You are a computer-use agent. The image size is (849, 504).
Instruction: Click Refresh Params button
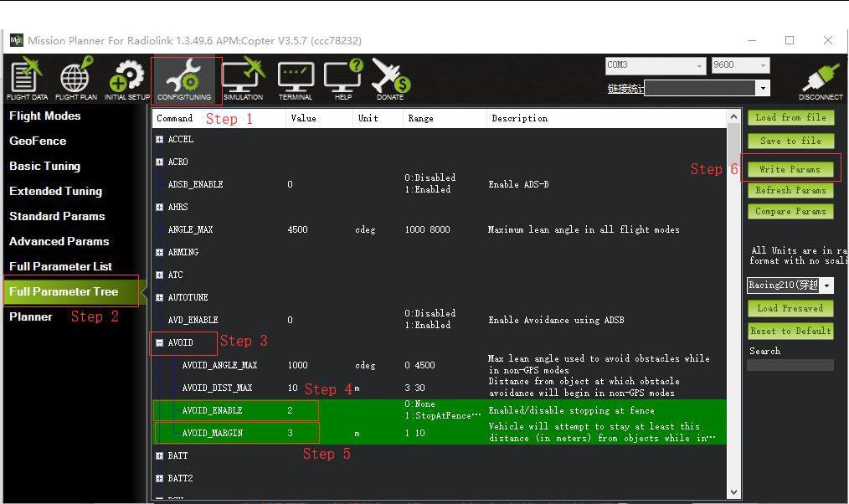[790, 191]
